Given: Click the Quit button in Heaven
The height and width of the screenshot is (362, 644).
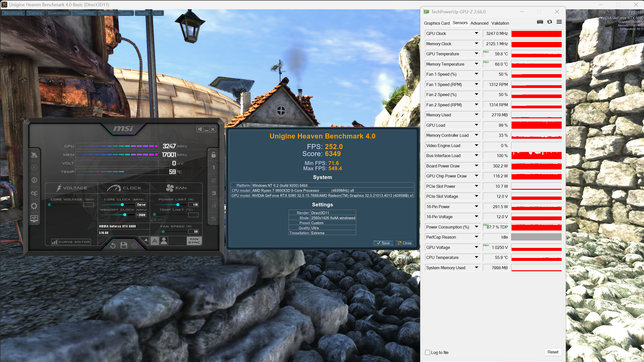Looking at the screenshot, I should tap(158, 13).
